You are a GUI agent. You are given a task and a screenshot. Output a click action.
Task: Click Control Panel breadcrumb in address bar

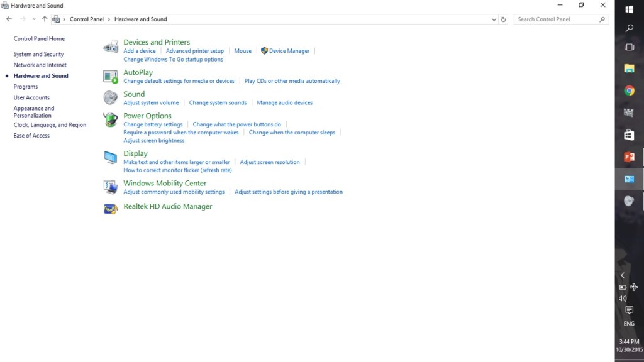[87, 19]
